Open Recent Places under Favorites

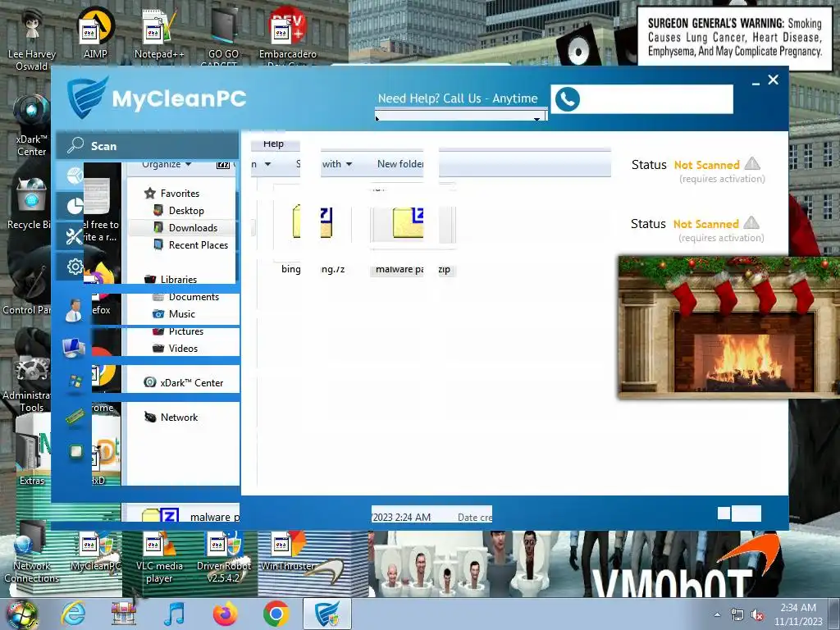[x=199, y=244]
